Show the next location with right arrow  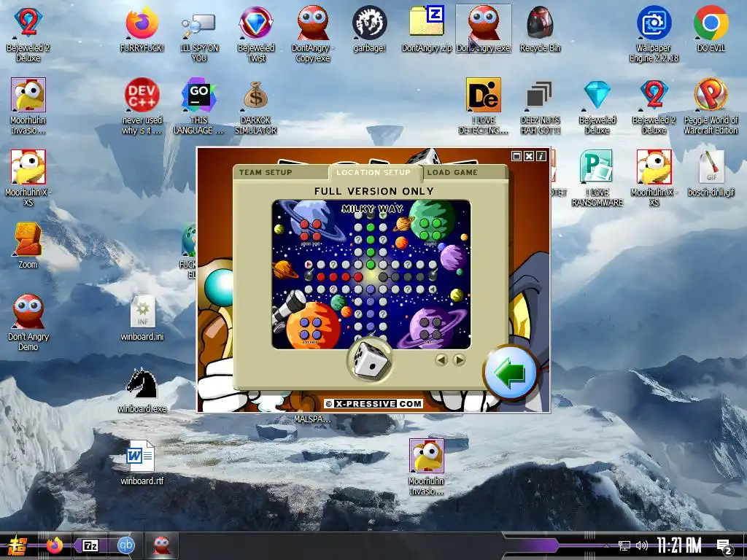(460, 360)
